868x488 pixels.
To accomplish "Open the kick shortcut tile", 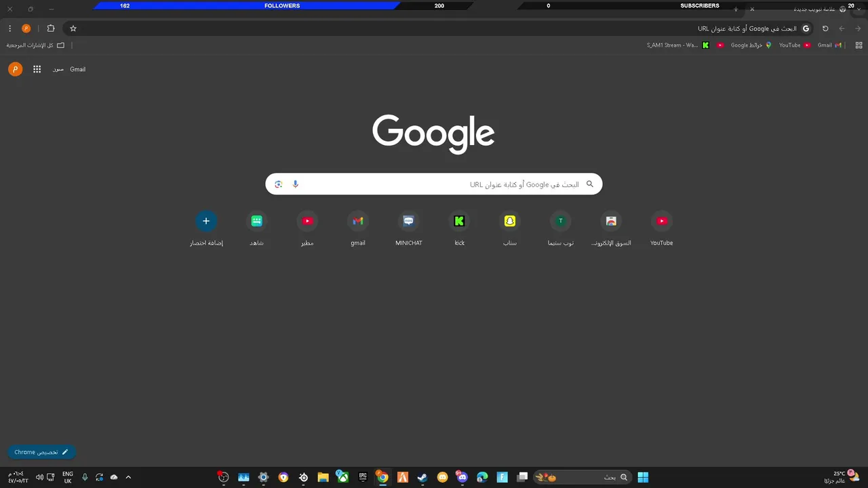I will (x=459, y=228).
